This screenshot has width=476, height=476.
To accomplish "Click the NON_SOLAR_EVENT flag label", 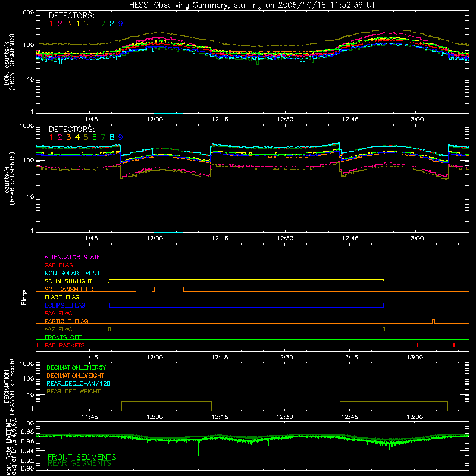I will click(72, 273).
